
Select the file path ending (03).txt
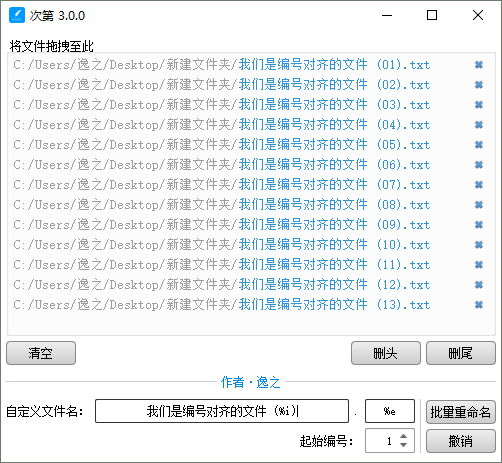222,105
